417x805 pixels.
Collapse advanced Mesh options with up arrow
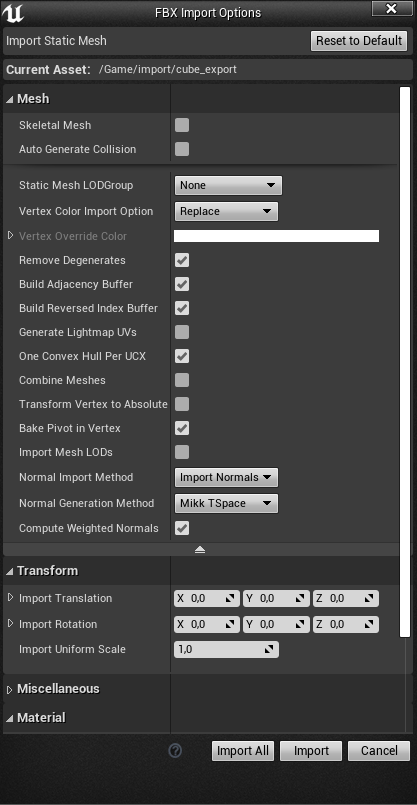click(x=200, y=549)
